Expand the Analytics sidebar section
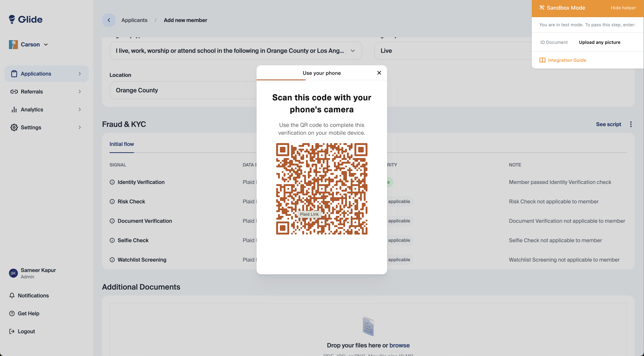This screenshot has width=644, height=356. [80, 109]
